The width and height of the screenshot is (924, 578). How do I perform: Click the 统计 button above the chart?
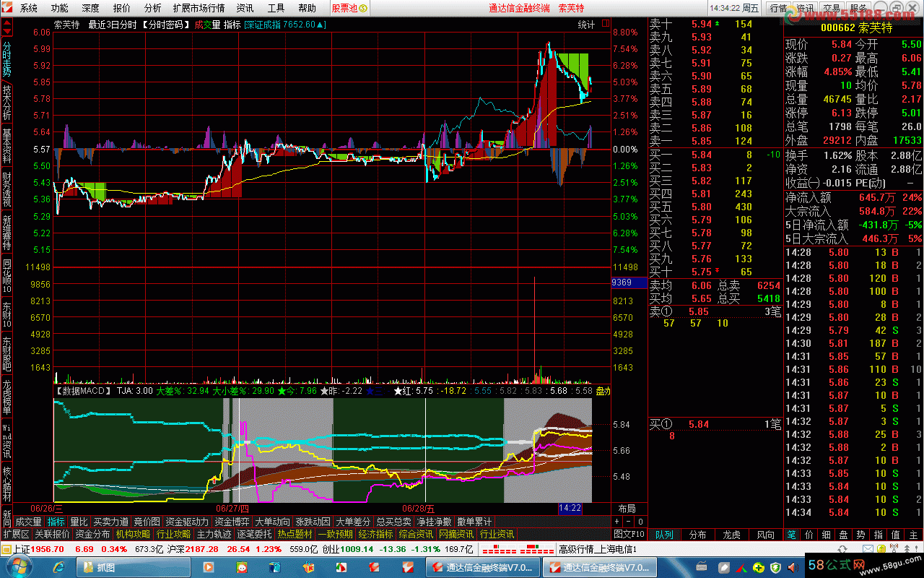coord(587,25)
